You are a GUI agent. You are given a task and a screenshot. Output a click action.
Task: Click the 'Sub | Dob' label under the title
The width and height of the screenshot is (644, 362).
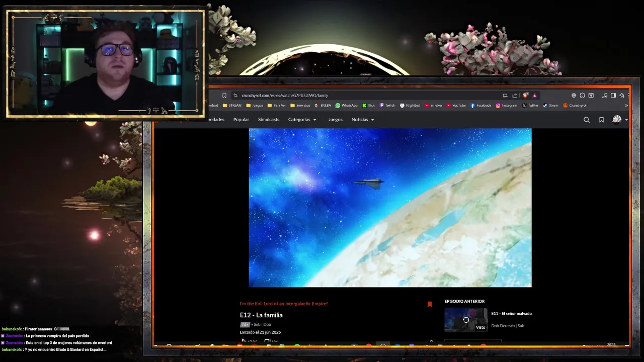click(x=262, y=325)
